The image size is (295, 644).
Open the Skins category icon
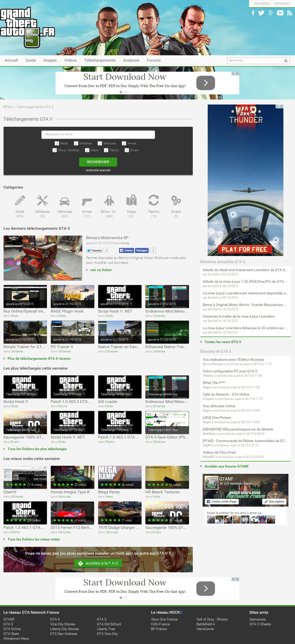tap(109, 201)
